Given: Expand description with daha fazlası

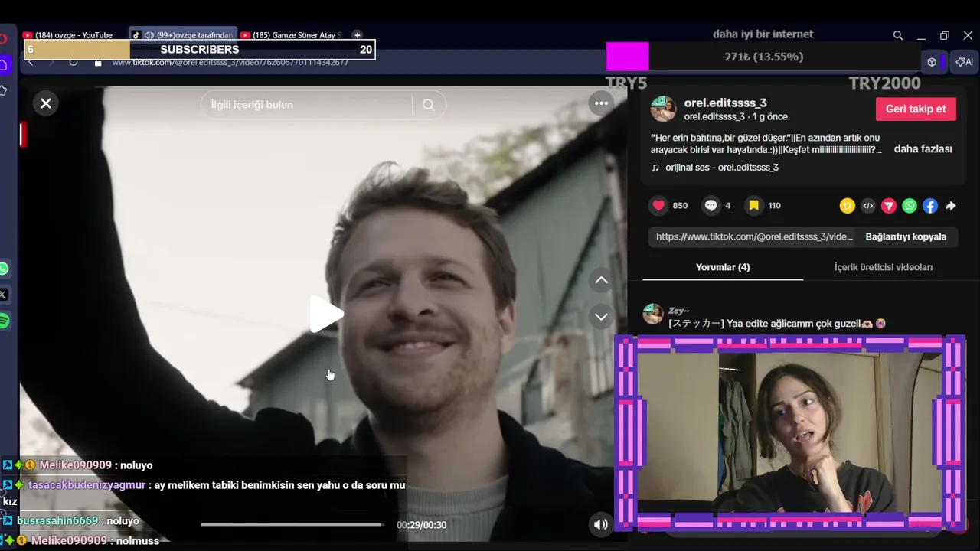Looking at the screenshot, I should [x=923, y=149].
